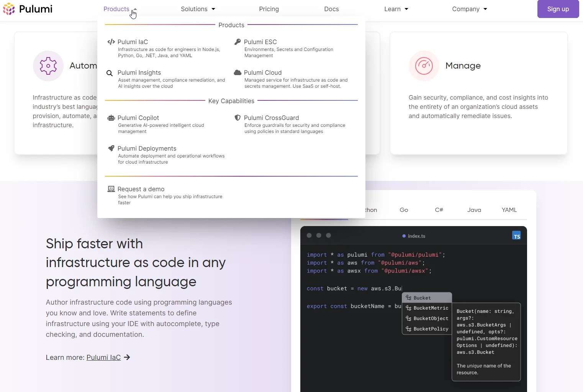The width and height of the screenshot is (583, 392).
Task: Click the arrow next to Pulumi IaC link
Action: click(127, 358)
